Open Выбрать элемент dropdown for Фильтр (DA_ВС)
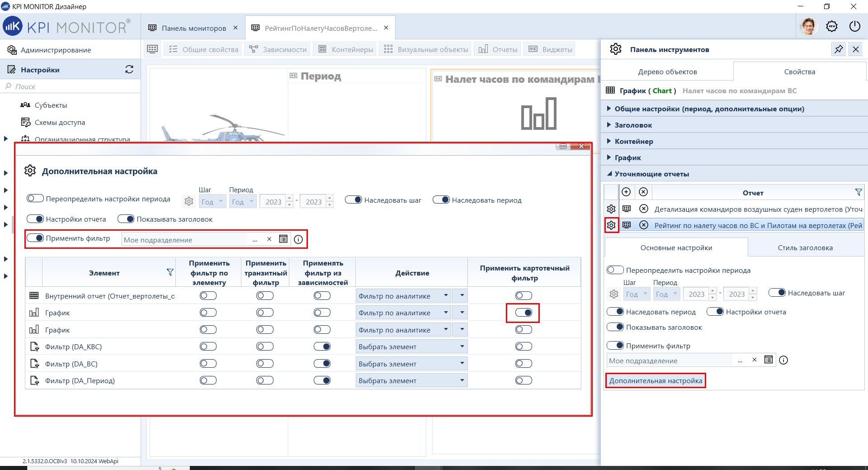The image size is (868, 470). pyautogui.click(x=411, y=364)
